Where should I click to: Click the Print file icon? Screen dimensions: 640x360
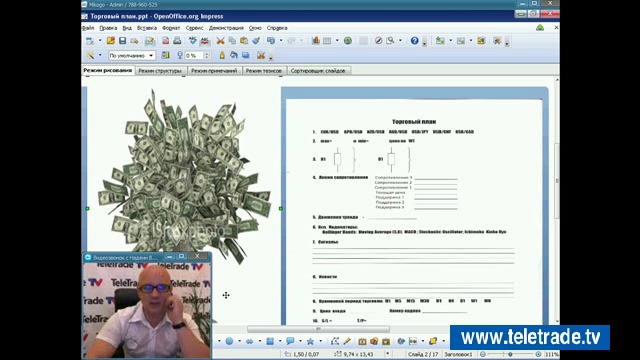tap(177, 40)
